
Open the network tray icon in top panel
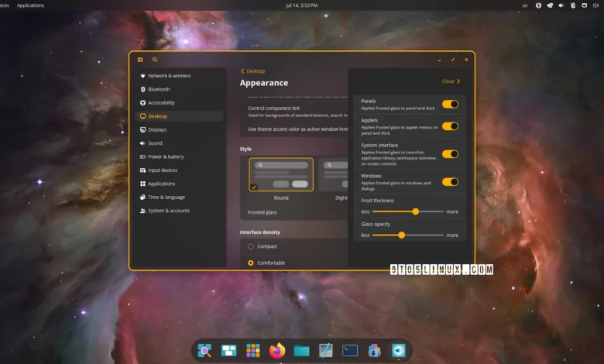pyautogui.click(x=550, y=5)
